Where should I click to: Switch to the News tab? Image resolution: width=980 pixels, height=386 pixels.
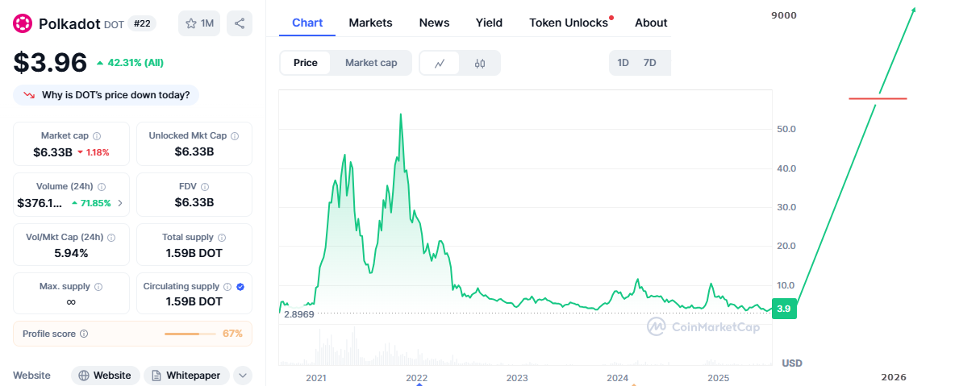[x=435, y=23]
